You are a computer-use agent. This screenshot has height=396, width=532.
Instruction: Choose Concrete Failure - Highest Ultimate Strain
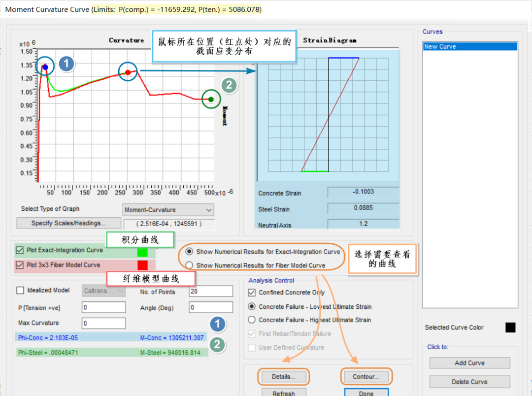tap(252, 320)
